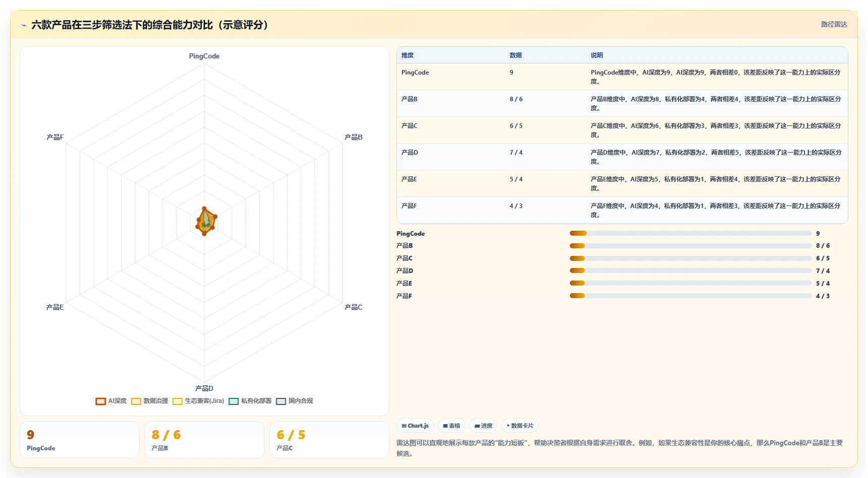
Task: Click the description starting "产品B维度中"
Action: click(716, 104)
